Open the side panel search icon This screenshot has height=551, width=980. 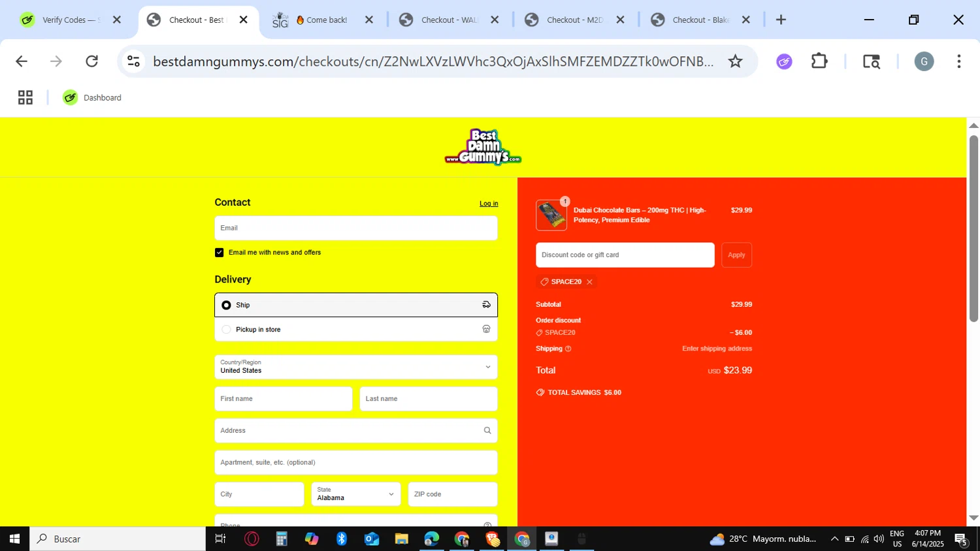872,61
